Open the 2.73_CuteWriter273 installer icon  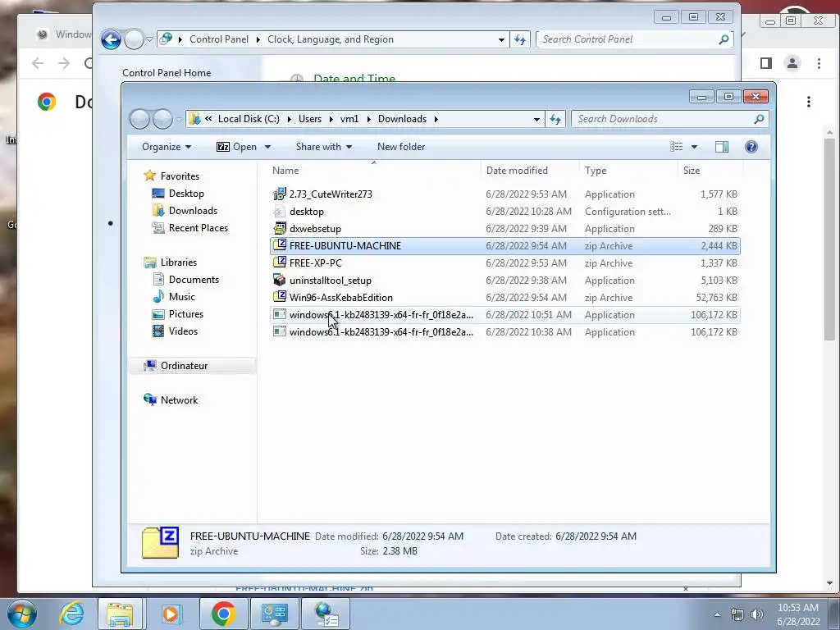279,194
